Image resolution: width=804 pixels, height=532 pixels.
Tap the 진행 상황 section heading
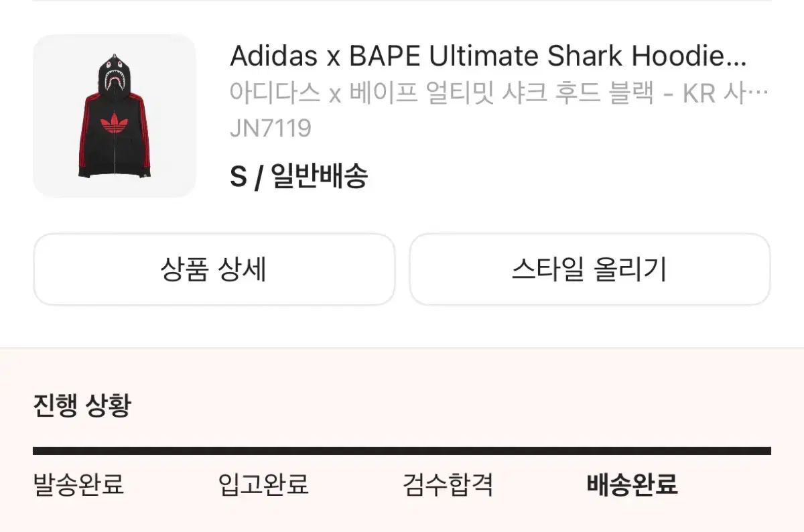click(82, 405)
